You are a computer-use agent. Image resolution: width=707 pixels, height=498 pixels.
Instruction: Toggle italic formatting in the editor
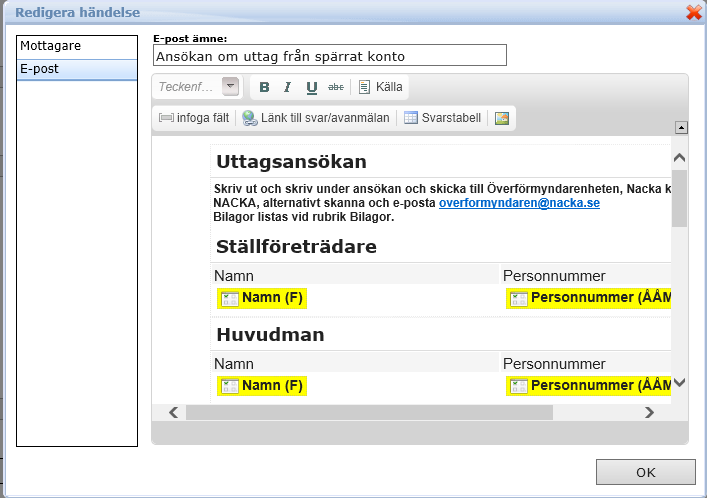288,87
